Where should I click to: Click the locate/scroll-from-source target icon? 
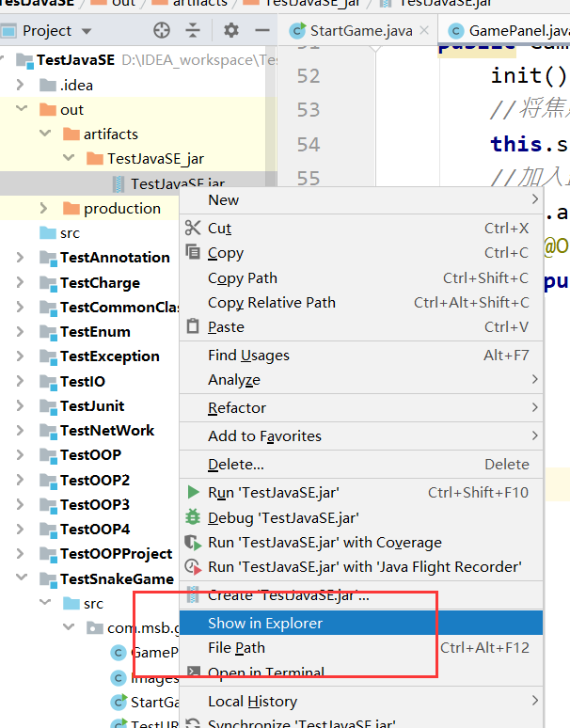(x=162, y=31)
